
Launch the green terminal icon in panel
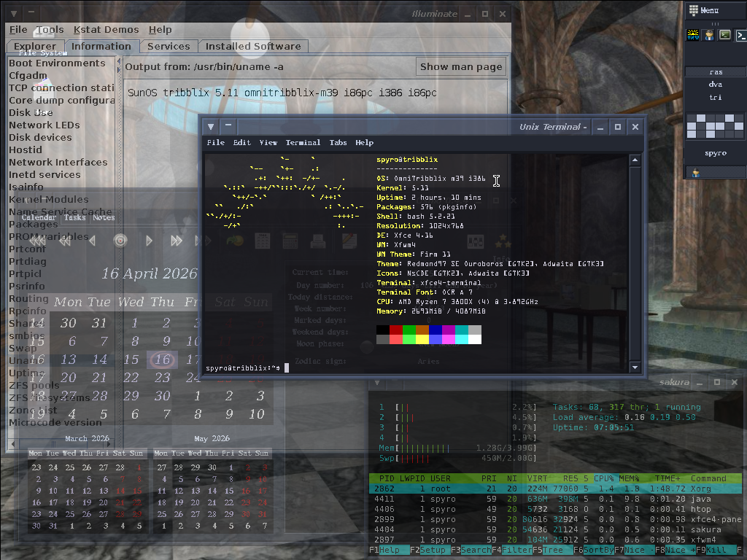click(725, 34)
